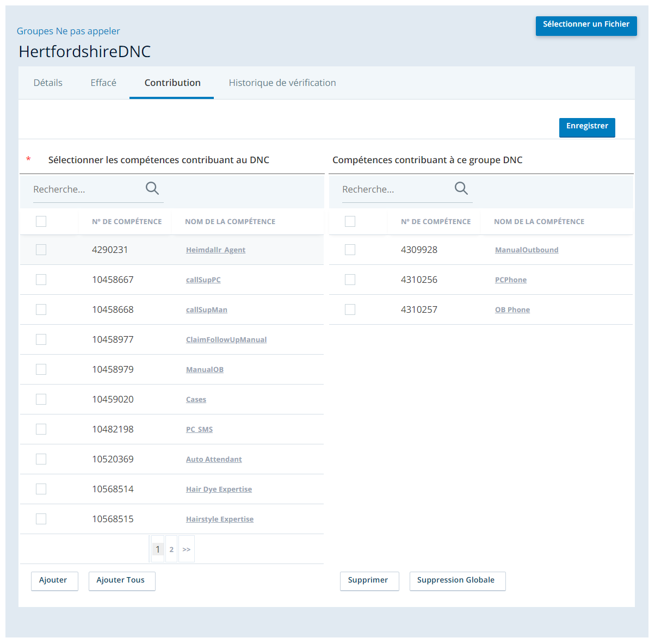
Task: Open the ClaimFollowUpManual skill link
Action: 226,339
